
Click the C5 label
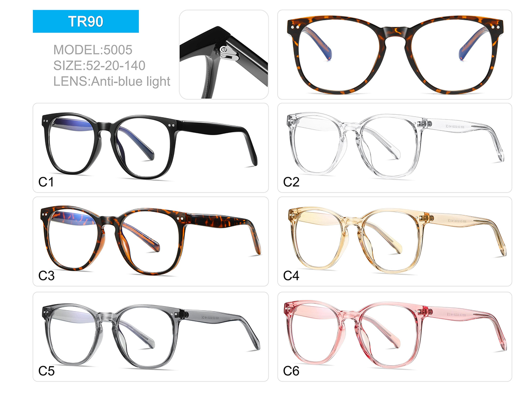click(x=46, y=371)
